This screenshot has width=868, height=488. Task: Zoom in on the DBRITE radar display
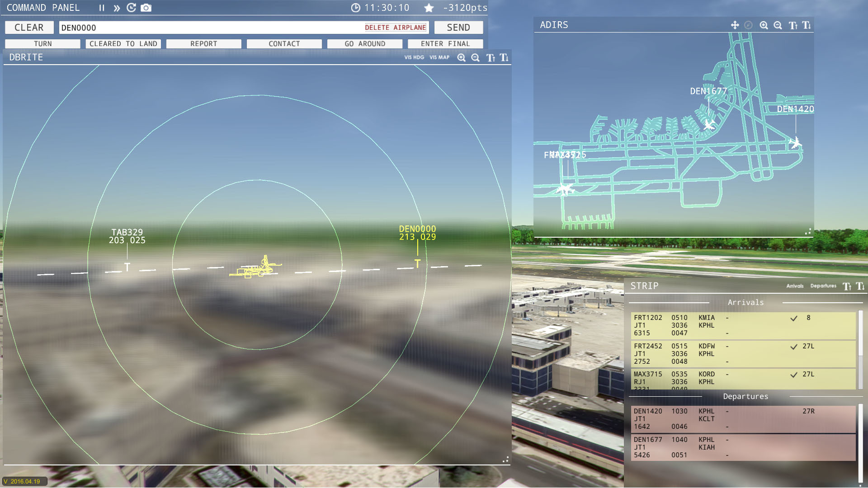tap(462, 58)
